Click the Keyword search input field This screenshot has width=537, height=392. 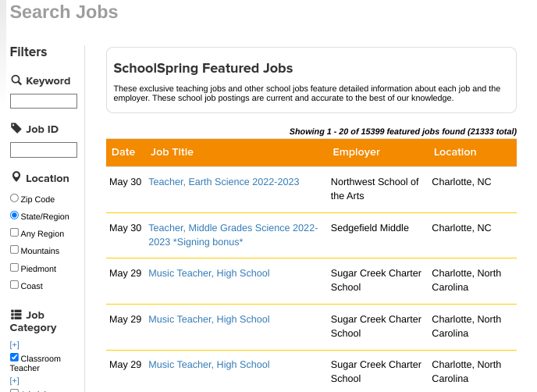[44, 101]
